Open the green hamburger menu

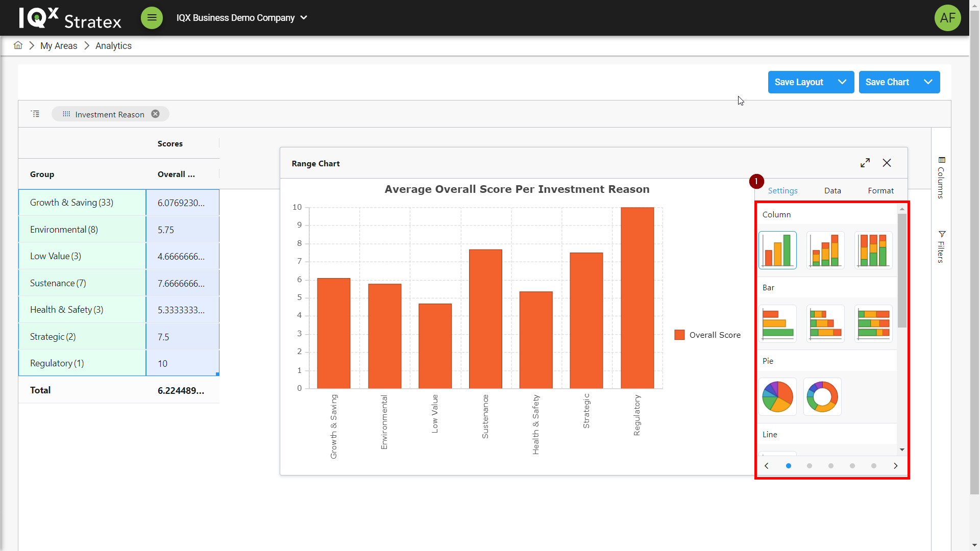(152, 18)
